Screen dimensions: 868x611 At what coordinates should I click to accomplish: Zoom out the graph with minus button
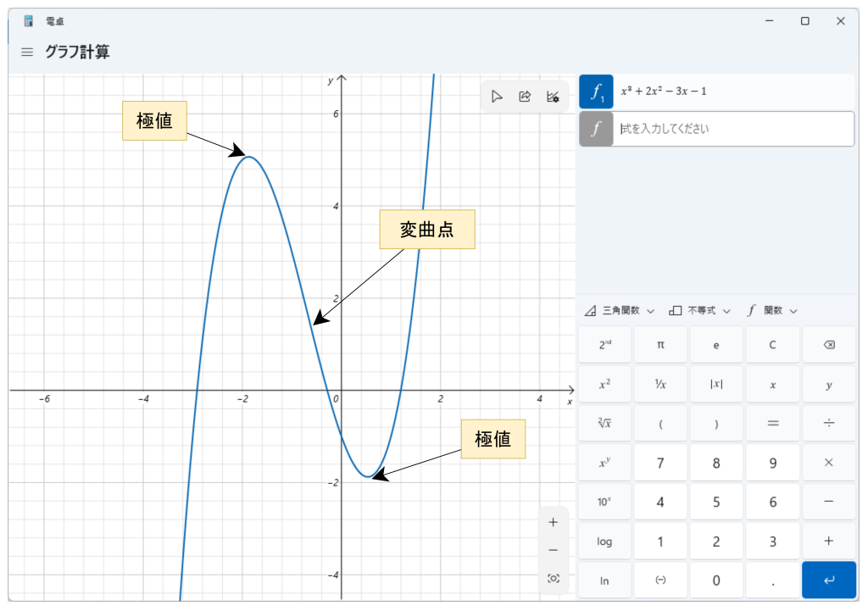(x=554, y=550)
